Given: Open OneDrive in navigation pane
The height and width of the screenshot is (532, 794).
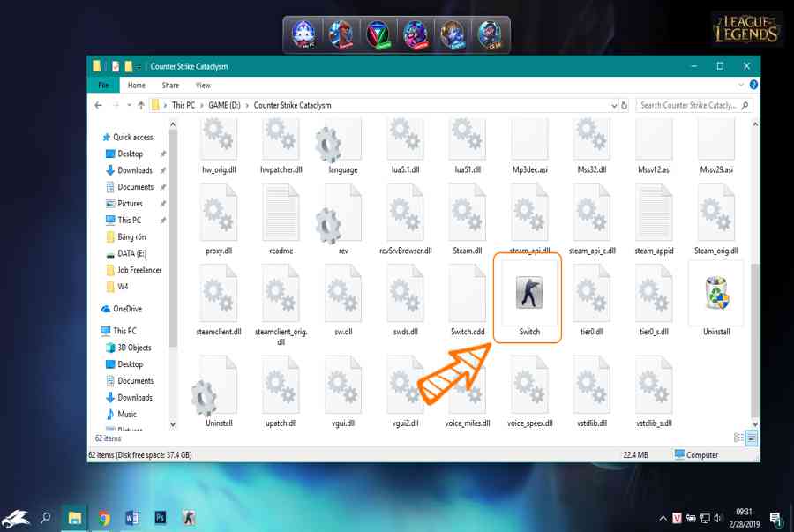Looking at the screenshot, I should pos(122,309).
